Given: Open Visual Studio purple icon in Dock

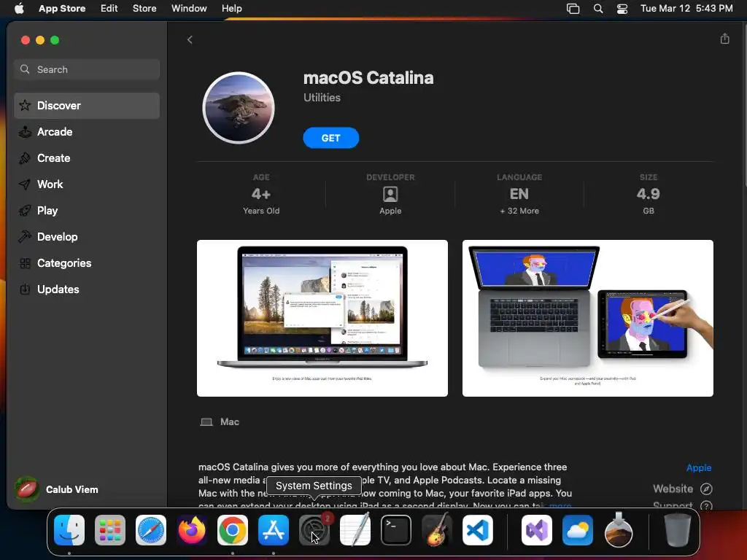Looking at the screenshot, I should (x=537, y=530).
